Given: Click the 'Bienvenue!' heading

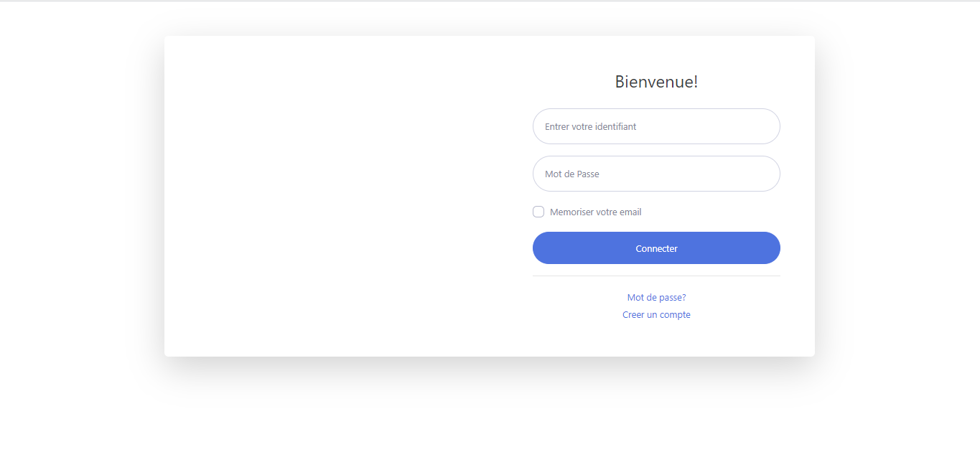Looking at the screenshot, I should (656, 82).
